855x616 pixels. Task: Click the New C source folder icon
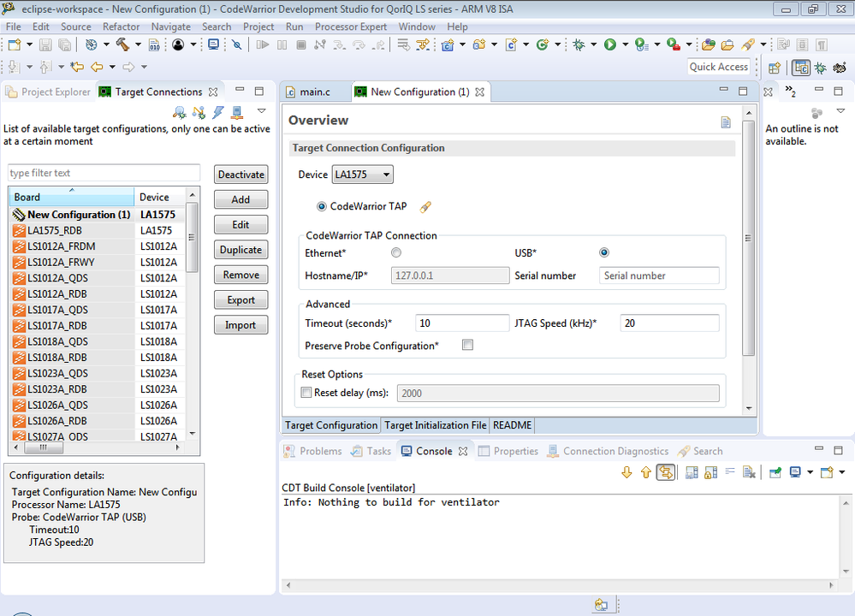point(479,44)
